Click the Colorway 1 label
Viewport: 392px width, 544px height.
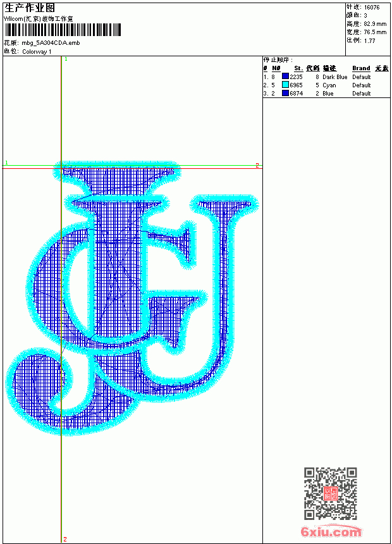(37, 52)
